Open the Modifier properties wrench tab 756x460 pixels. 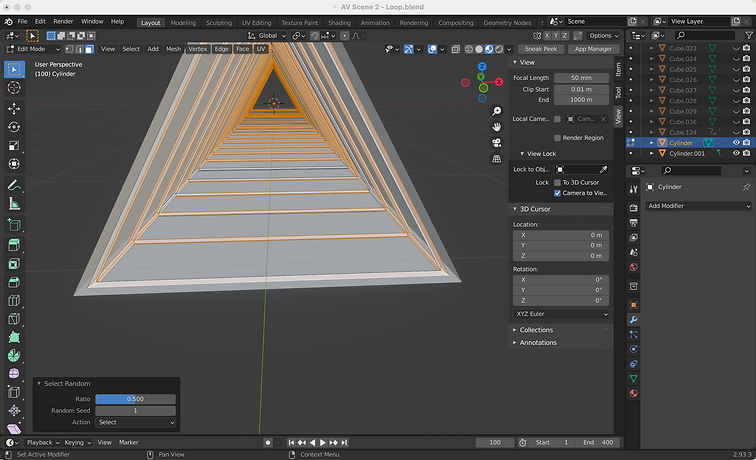[634, 320]
